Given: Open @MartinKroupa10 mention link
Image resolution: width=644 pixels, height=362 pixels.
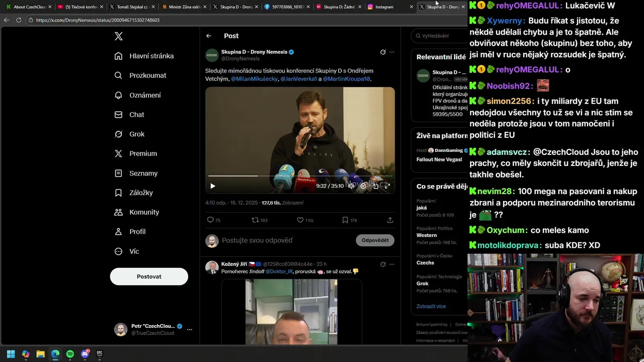Looking at the screenshot, I should coord(346,79).
